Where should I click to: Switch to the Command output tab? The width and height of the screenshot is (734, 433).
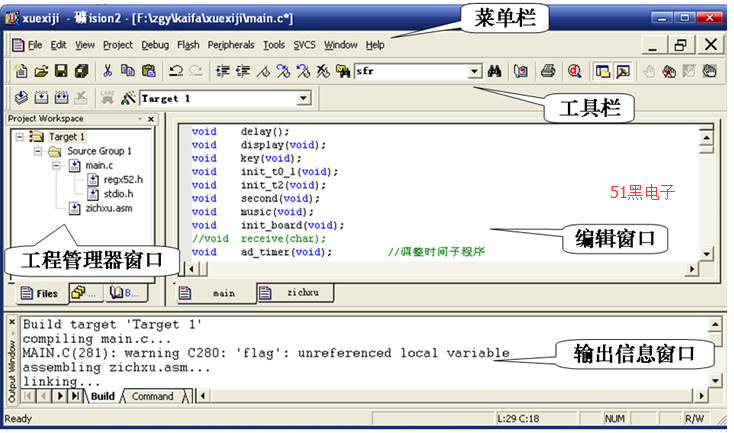point(153,397)
